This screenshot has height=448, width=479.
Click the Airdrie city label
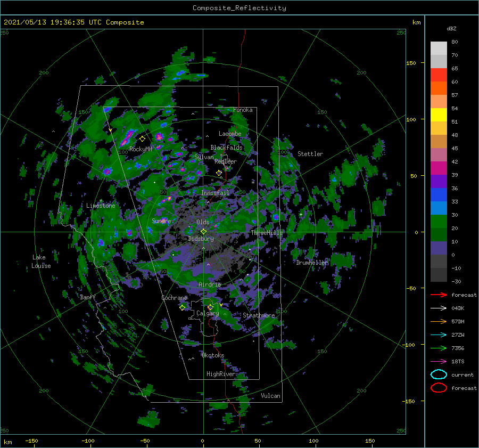[210, 284]
